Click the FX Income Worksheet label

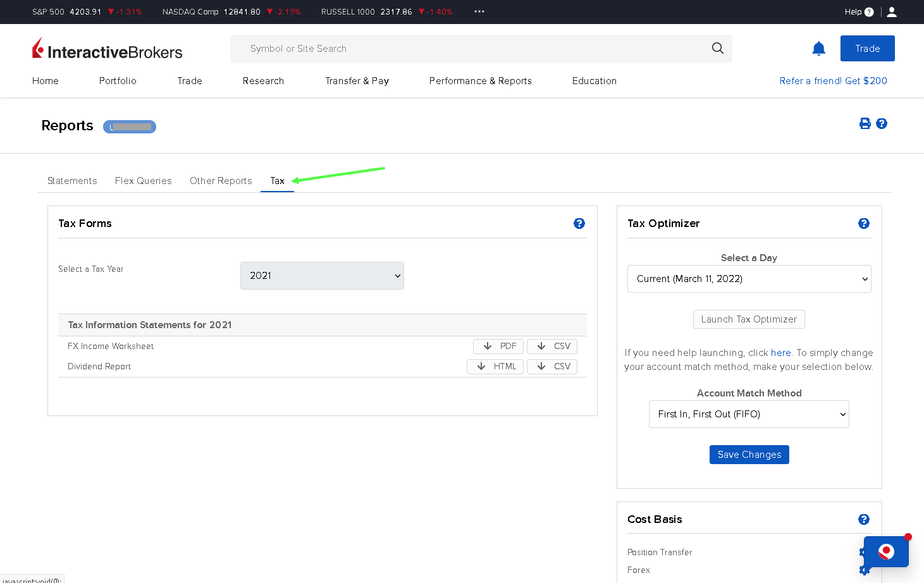point(111,347)
